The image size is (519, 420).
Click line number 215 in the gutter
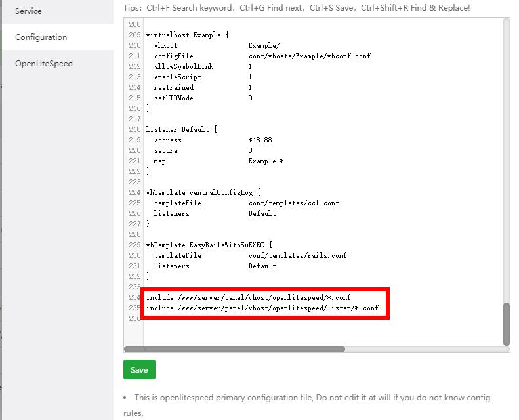tap(135, 98)
